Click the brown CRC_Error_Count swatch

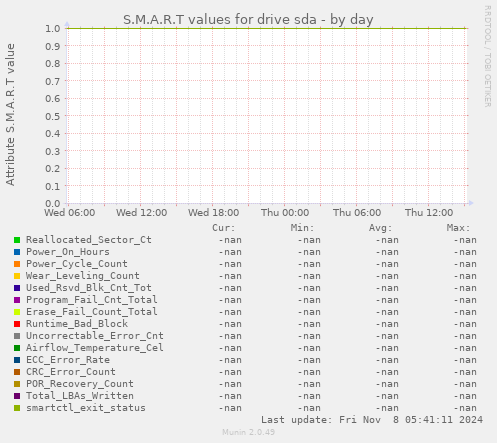(17, 372)
